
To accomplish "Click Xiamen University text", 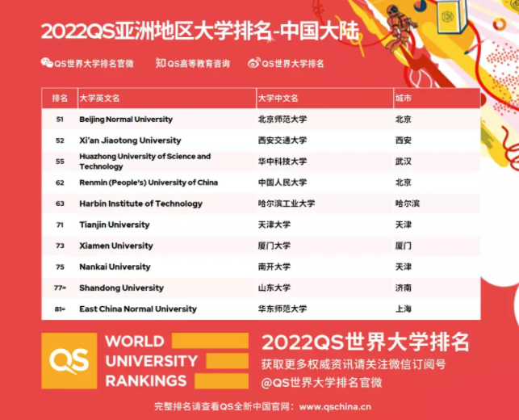I will [x=116, y=246].
